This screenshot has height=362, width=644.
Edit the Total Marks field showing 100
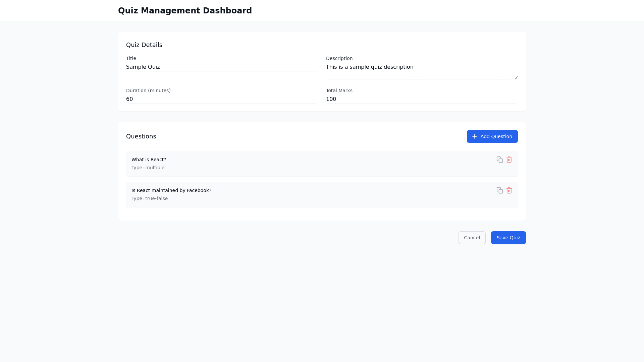421,99
